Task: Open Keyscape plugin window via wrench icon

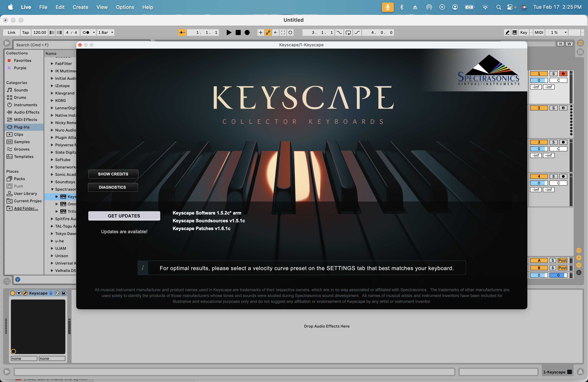Action: click(x=25, y=293)
